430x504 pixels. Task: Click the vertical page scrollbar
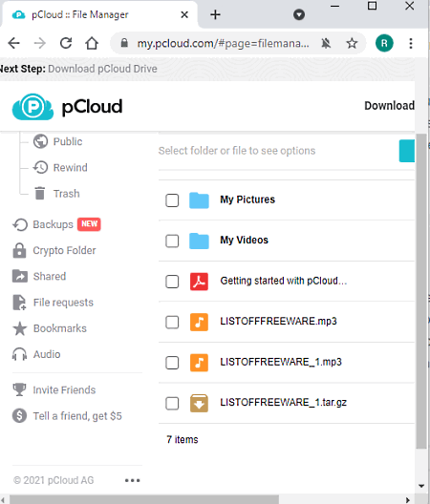tap(421, 291)
